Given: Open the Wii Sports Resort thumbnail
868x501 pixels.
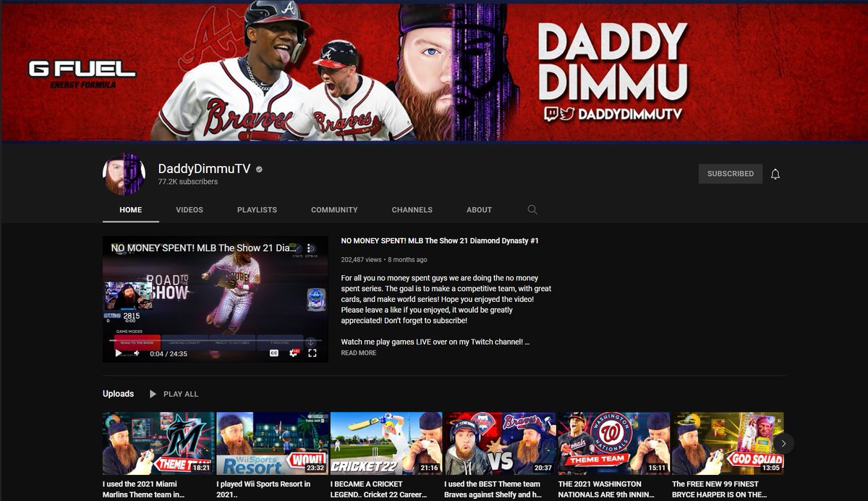Looking at the screenshot, I should tap(273, 443).
